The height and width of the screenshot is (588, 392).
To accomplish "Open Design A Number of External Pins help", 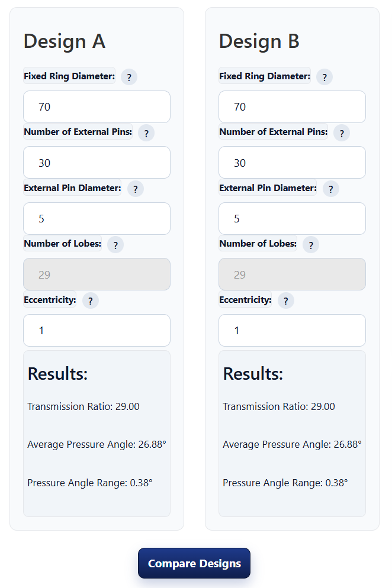I will point(146,133).
